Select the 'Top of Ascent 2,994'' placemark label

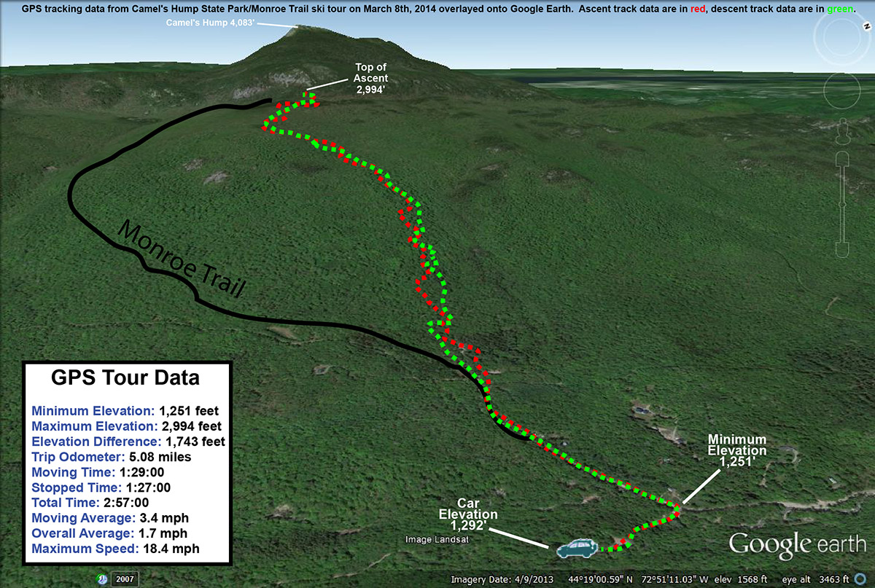(x=370, y=77)
